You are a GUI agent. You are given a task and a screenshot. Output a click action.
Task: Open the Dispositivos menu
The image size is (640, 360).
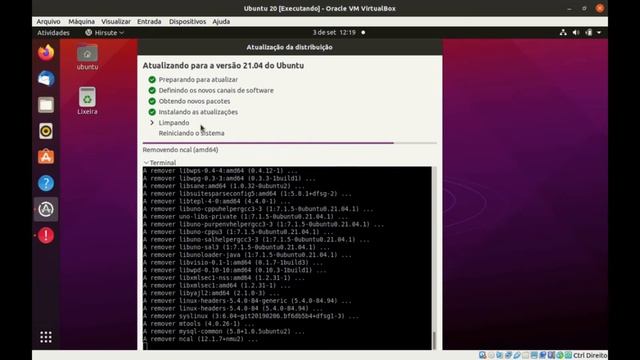[187, 22]
